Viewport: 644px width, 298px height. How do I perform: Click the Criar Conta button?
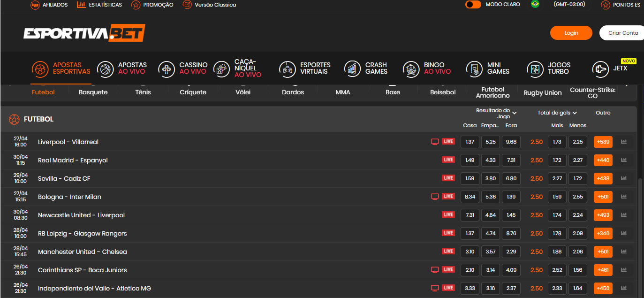(622, 33)
